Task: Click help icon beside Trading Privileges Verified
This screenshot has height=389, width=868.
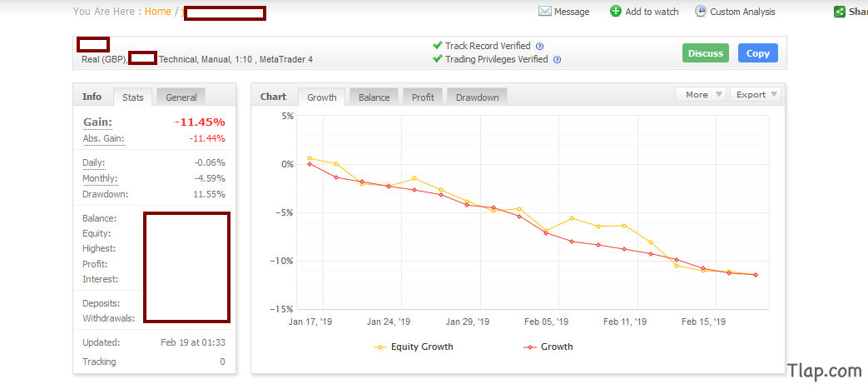Action: tap(558, 60)
